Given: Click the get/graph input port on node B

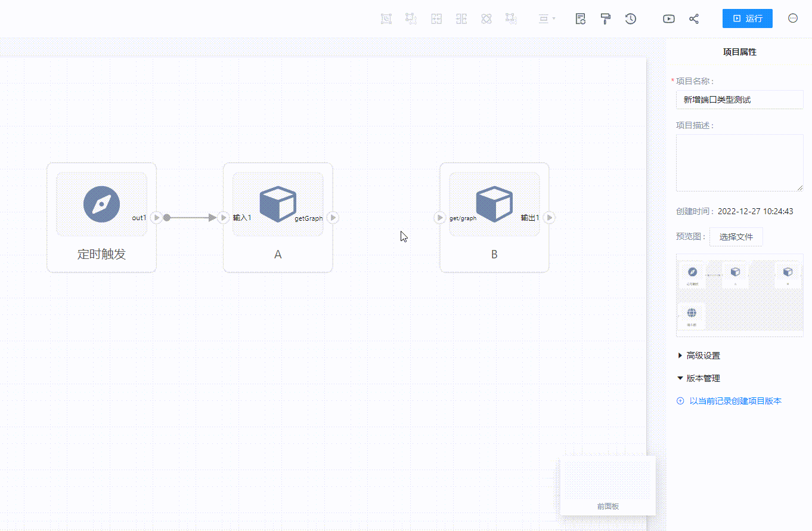Looking at the screenshot, I should (440, 218).
